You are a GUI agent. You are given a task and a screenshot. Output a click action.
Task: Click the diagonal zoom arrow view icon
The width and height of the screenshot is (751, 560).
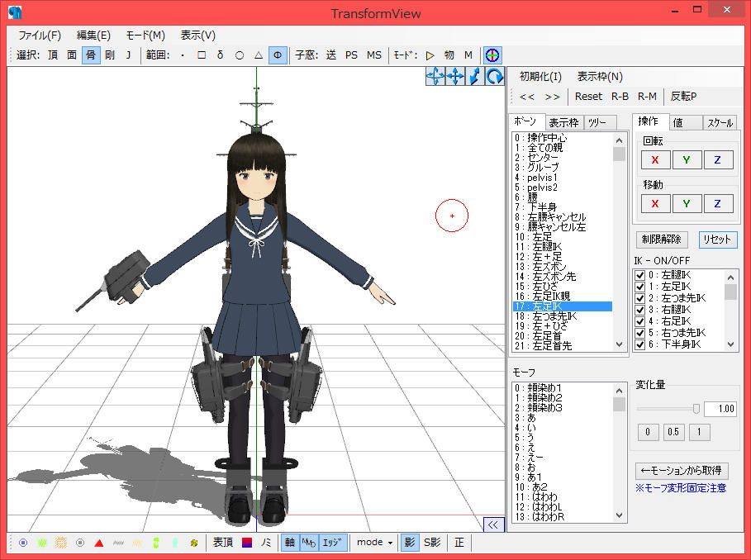475,76
